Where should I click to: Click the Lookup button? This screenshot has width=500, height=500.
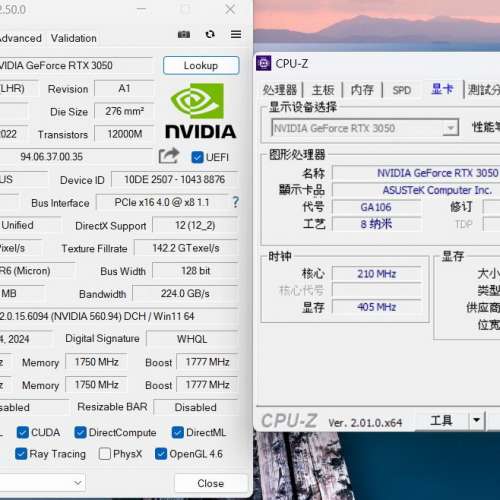(x=201, y=65)
